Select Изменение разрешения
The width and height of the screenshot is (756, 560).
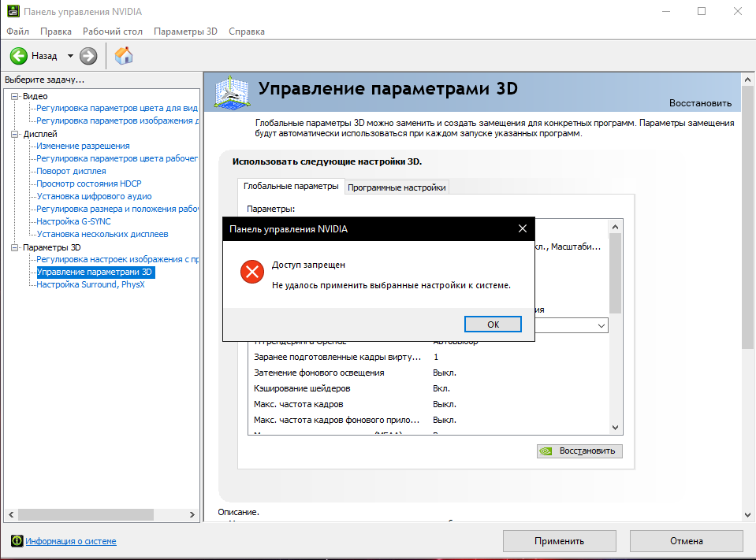pyautogui.click(x=83, y=146)
